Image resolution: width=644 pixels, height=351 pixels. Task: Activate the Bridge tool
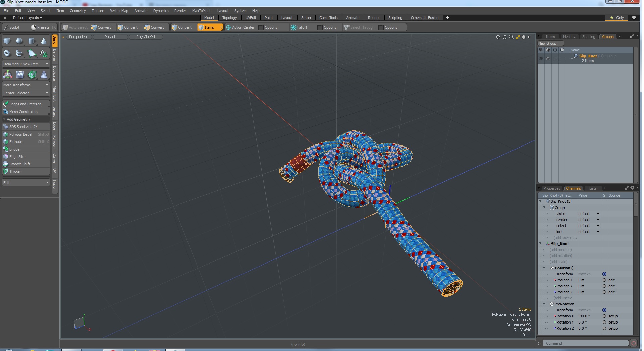(26, 149)
